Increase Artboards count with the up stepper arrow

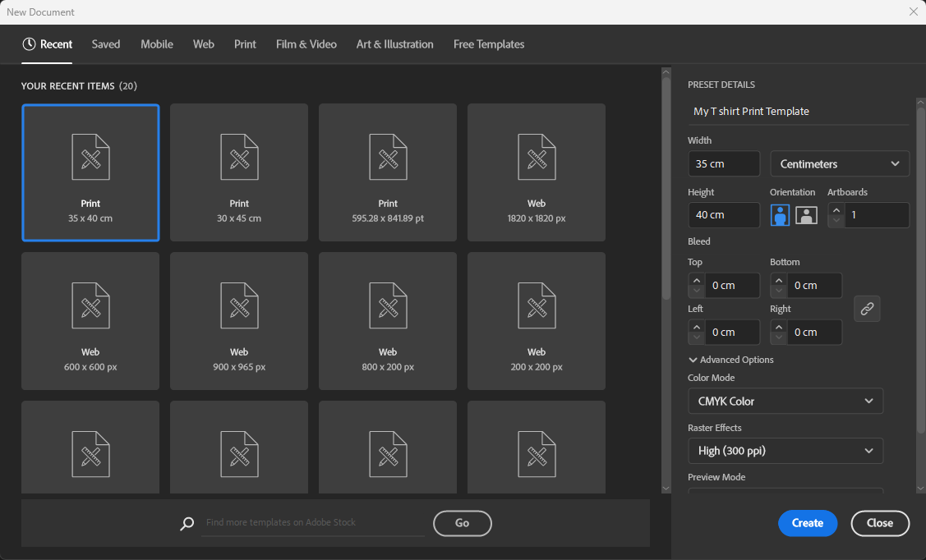click(836, 210)
